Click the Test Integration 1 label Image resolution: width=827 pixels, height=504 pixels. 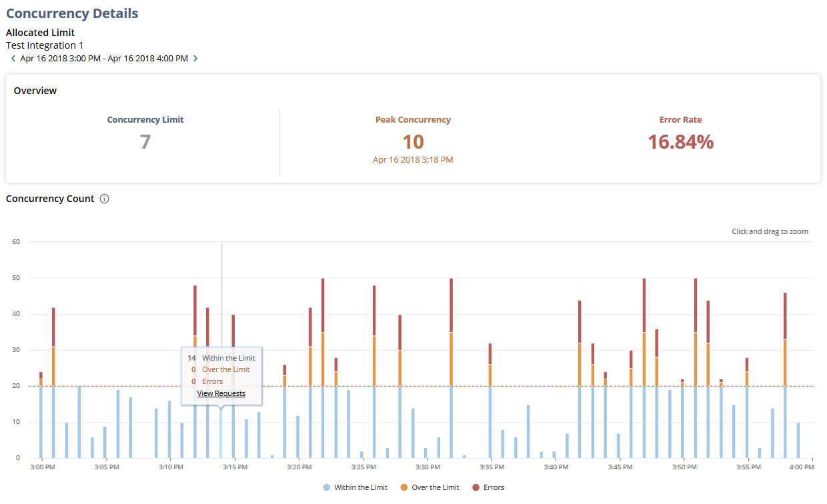pyautogui.click(x=45, y=45)
